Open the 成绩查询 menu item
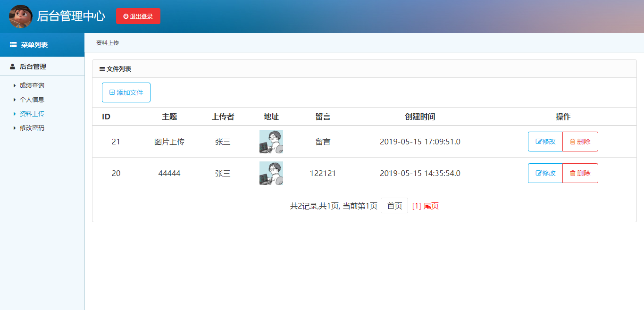 (32, 85)
